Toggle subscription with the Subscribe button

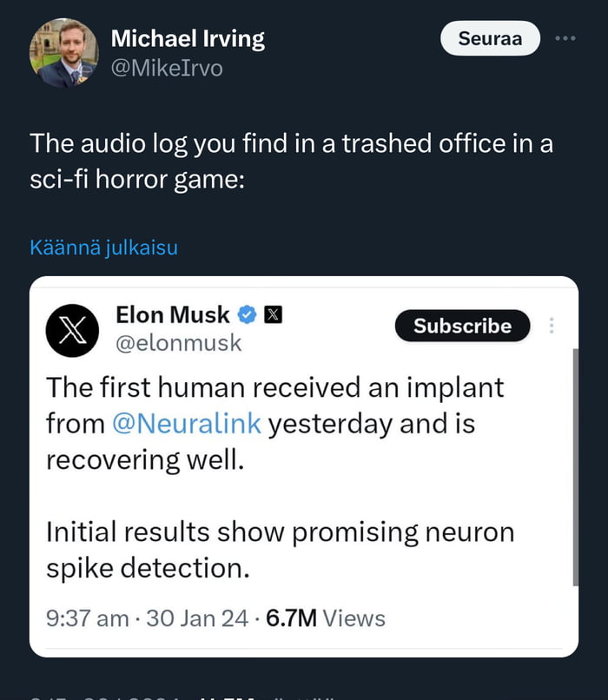click(x=462, y=327)
